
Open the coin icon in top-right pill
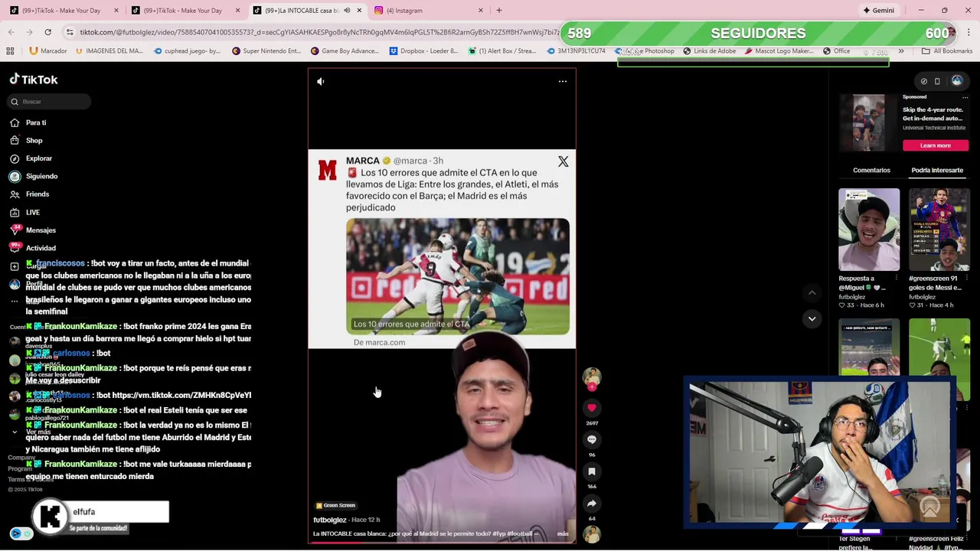924,81
